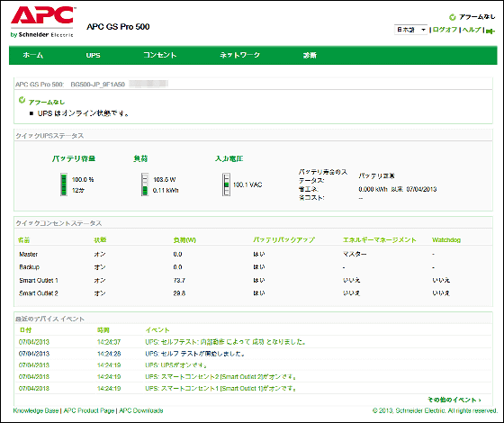The image size is (504, 423).
Task: Click the input voltage gauge icon
Action: tap(226, 184)
